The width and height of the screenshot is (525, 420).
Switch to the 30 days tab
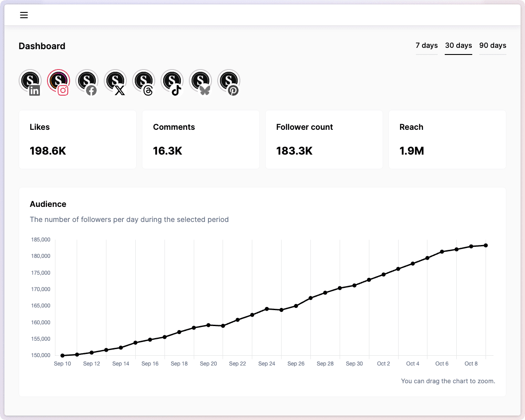(x=458, y=46)
